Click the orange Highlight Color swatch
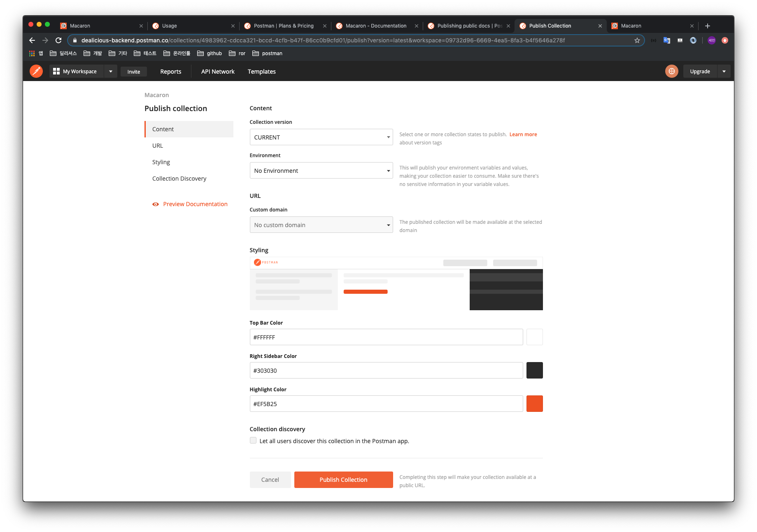 [x=534, y=404]
